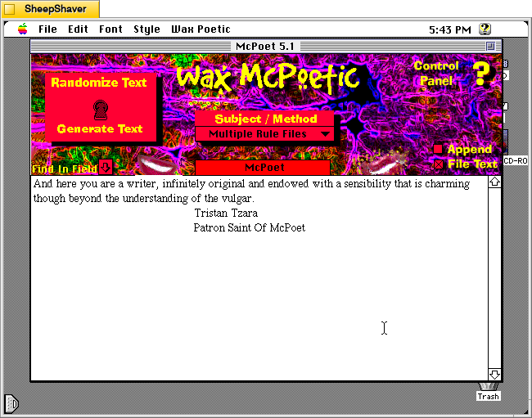Click the Wax McPoetic title logo
Viewport: 532px width, 418px height.
(x=268, y=78)
